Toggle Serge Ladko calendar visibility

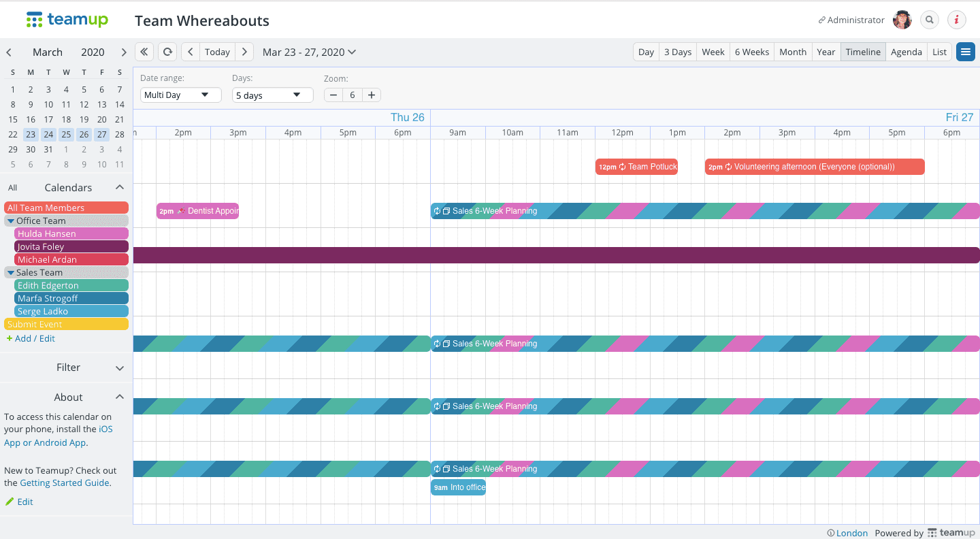[x=71, y=311]
